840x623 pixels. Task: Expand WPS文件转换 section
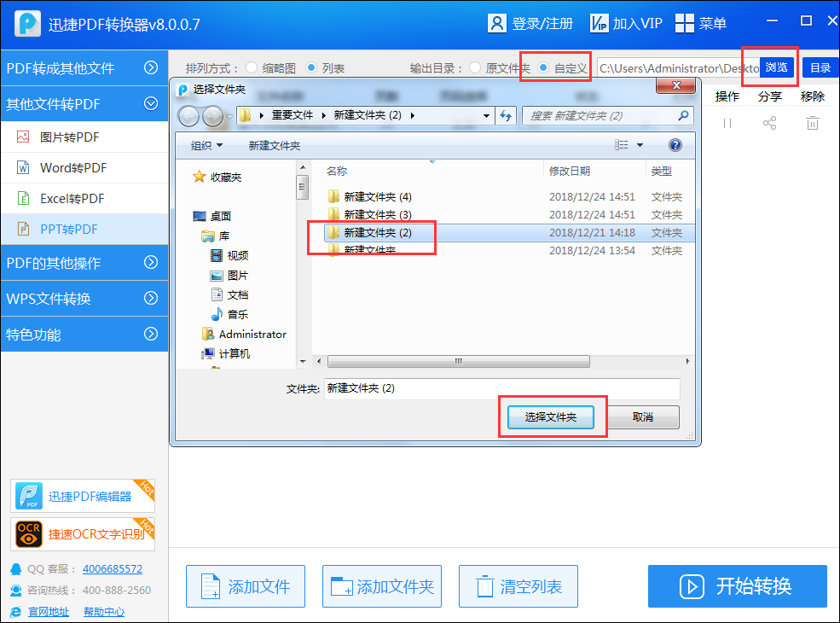(x=151, y=298)
